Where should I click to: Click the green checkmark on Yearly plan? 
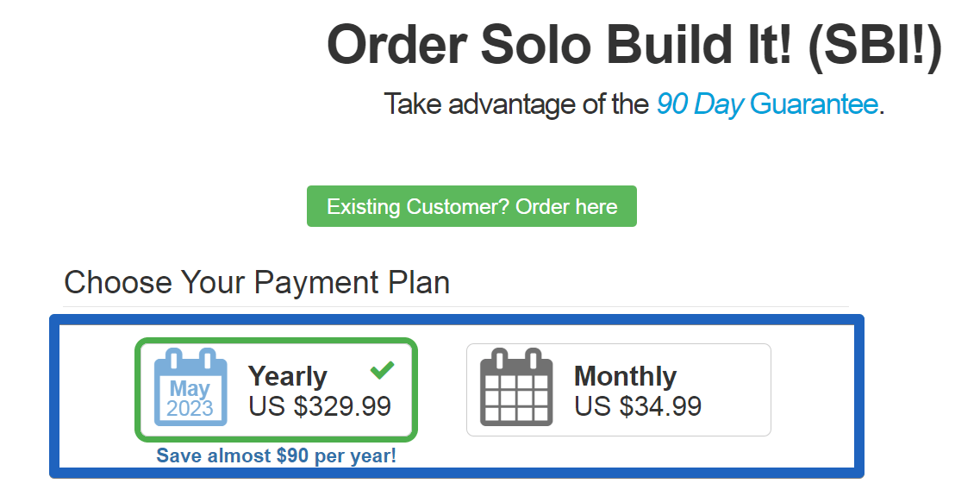coord(382,370)
